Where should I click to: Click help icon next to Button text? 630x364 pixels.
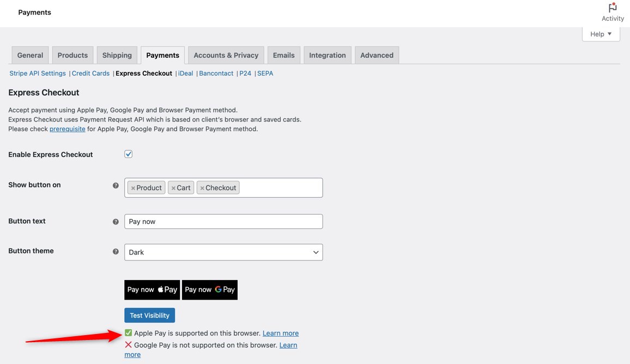[x=116, y=222]
